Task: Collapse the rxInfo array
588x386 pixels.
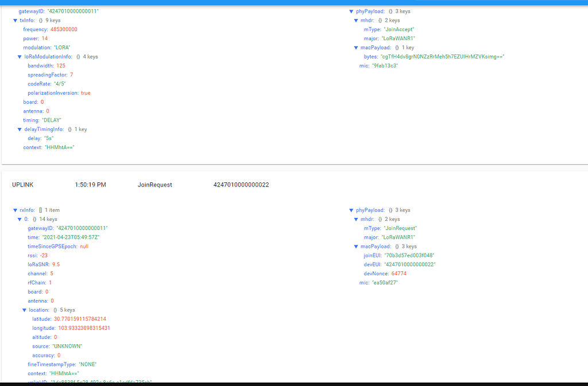Action: coord(15,210)
